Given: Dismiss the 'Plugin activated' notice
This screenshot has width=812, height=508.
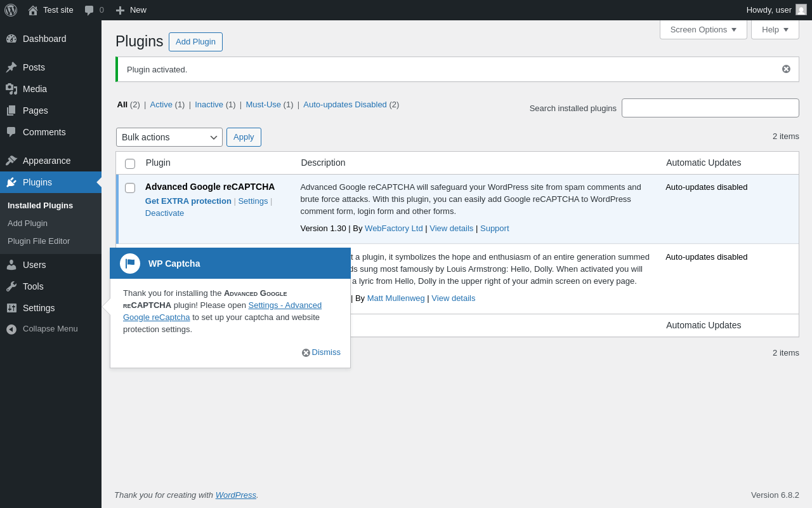Looking at the screenshot, I should click(x=786, y=69).
